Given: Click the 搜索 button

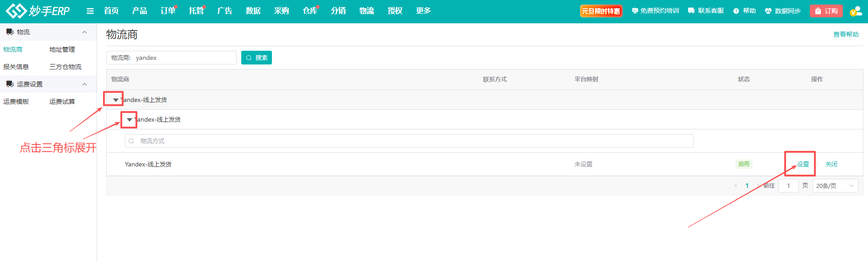Looking at the screenshot, I should tap(256, 58).
